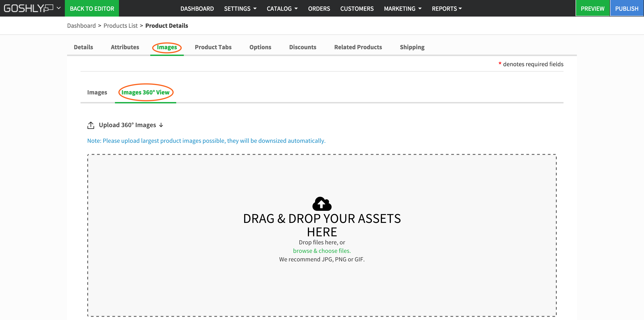
Task: Click the blue Publish button
Action: pos(627,9)
